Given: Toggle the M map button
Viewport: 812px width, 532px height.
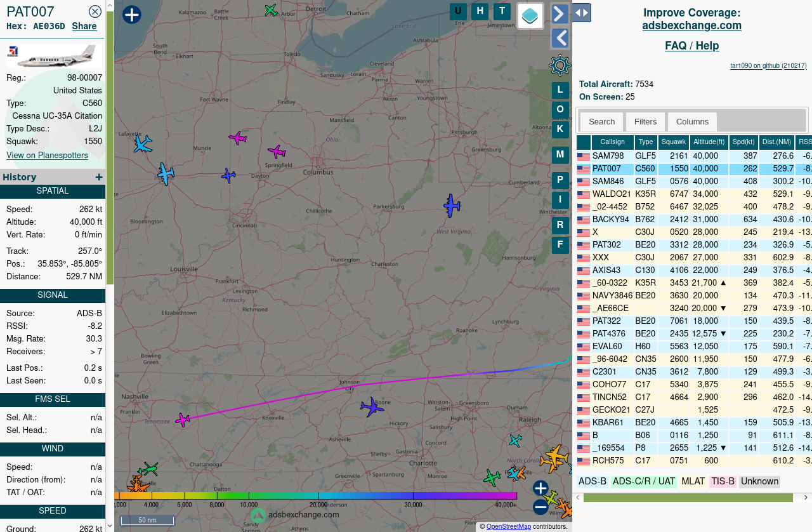Looking at the screenshot, I should [x=560, y=155].
